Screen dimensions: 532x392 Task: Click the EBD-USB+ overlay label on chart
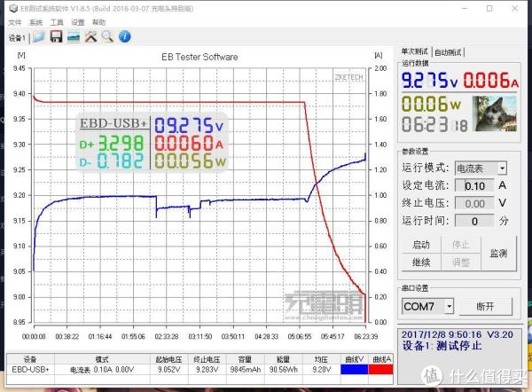(113, 123)
